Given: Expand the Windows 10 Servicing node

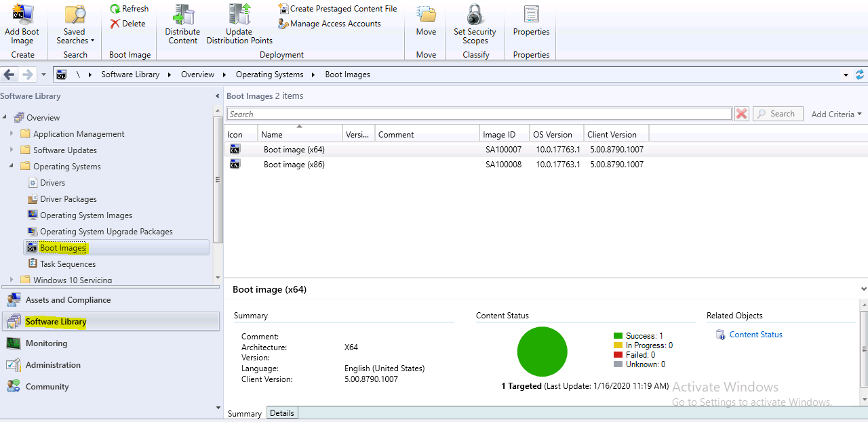Looking at the screenshot, I should [x=12, y=279].
